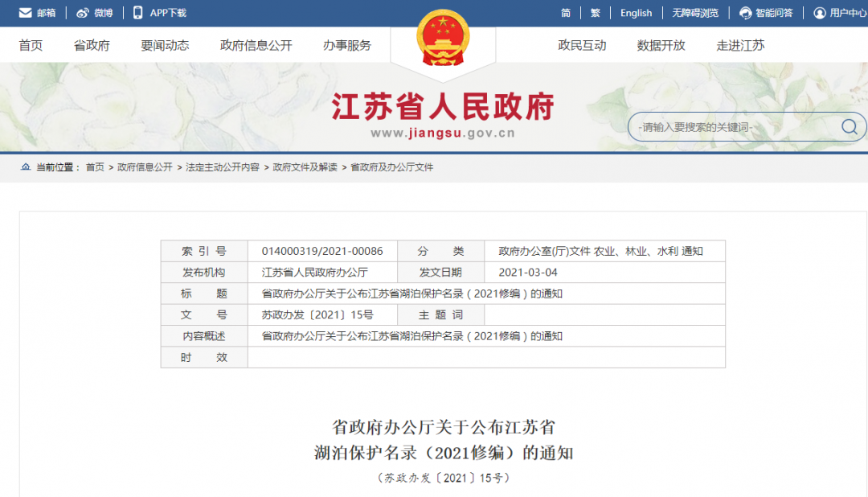Click the 无障碍浏览 link
The width and height of the screenshot is (868, 497).
tap(694, 13)
